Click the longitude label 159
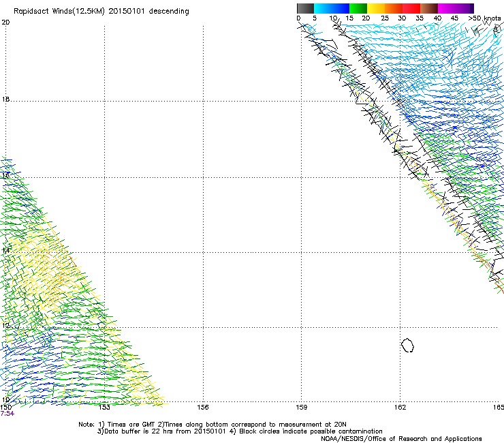Screen dimensions: 504x443 [x=301, y=408]
